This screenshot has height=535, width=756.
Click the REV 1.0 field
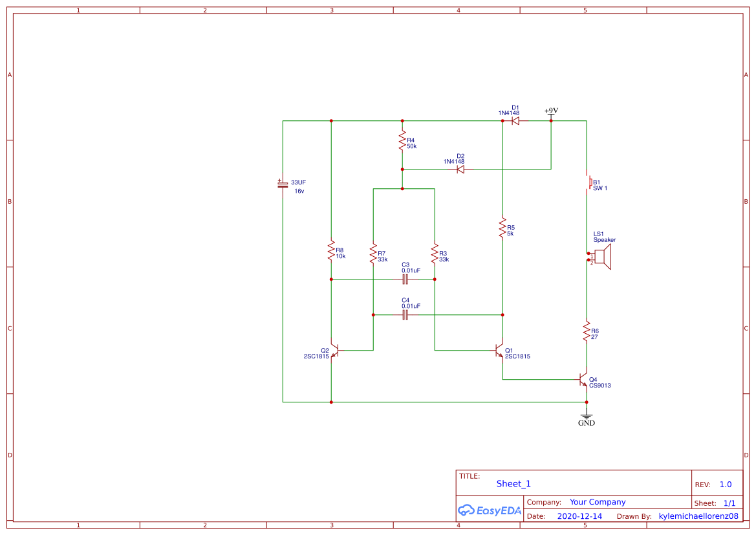coord(724,484)
